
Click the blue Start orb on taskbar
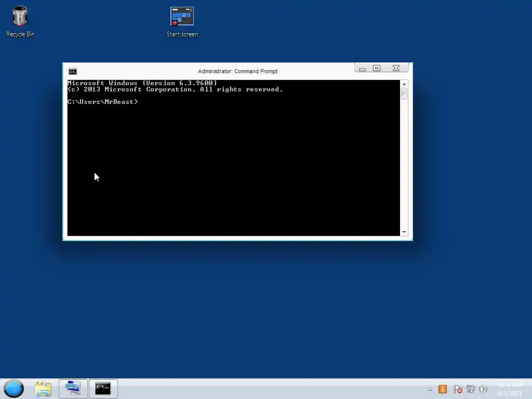coord(14,389)
